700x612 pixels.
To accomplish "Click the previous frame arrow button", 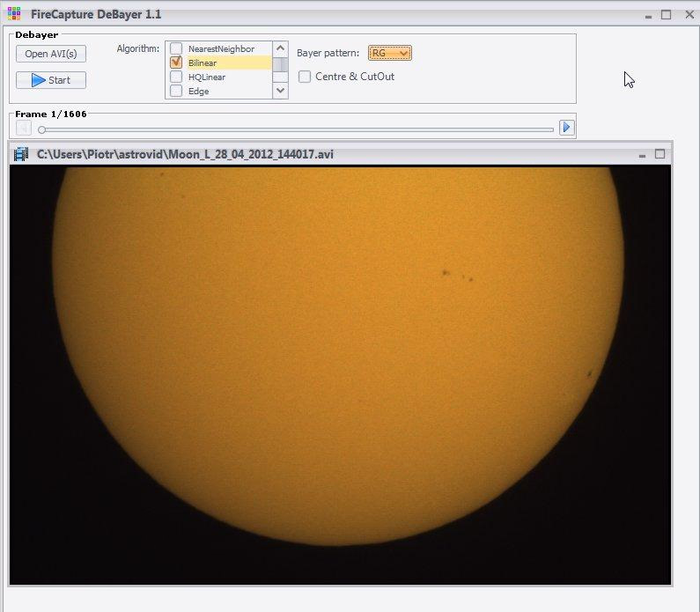I will tap(24, 128).
